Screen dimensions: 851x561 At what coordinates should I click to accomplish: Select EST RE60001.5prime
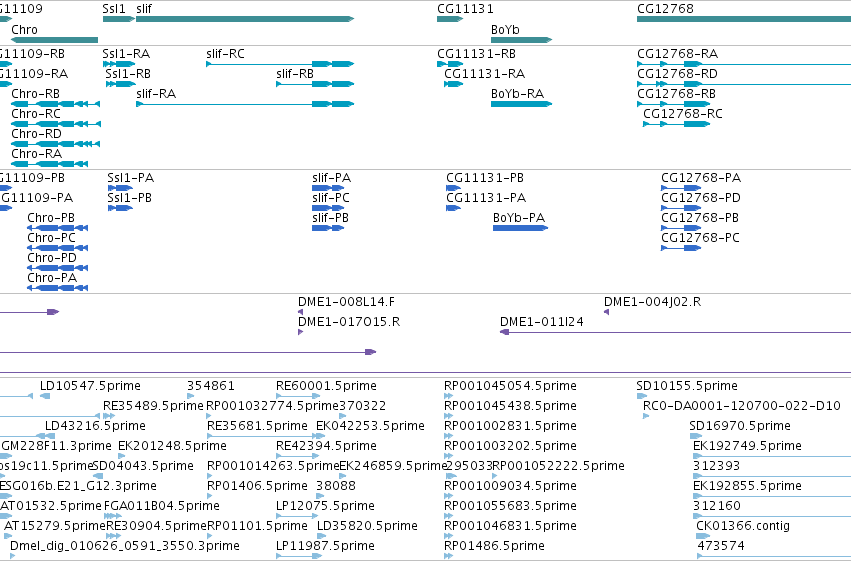point(326,386)
